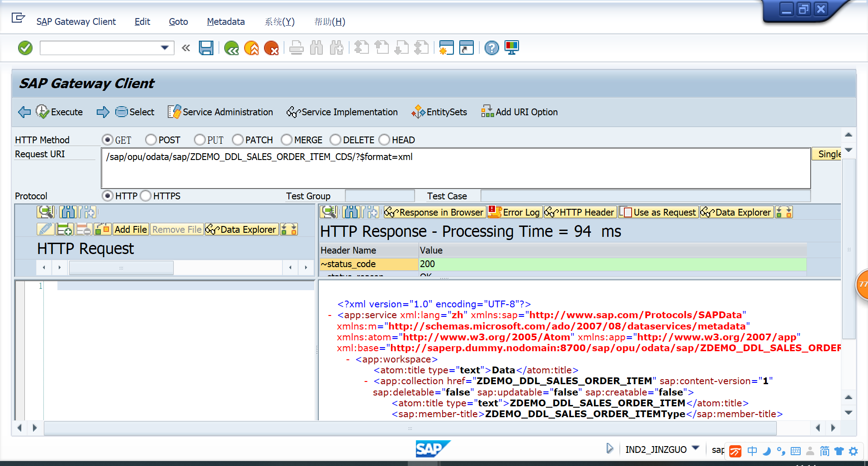Open the Goto menu
Image resolution: width=868 pixels, height=466 pixels.
click(178, 22)
